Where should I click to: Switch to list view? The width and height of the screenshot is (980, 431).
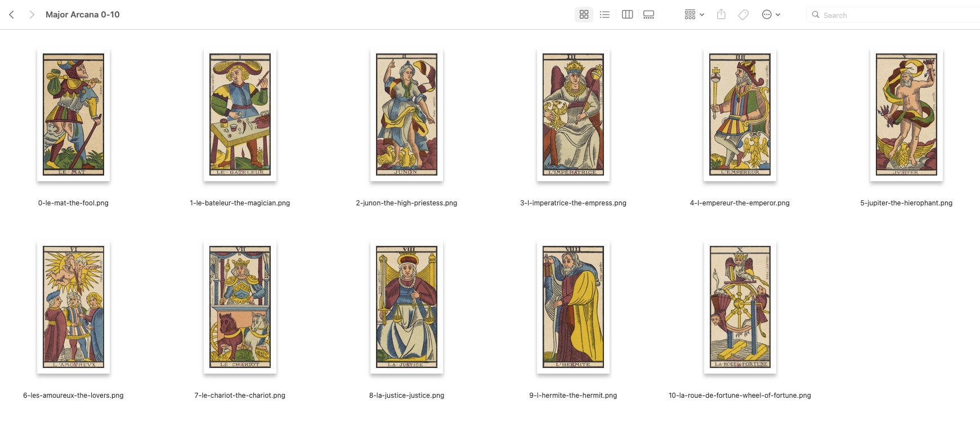[x=605, y=15]
